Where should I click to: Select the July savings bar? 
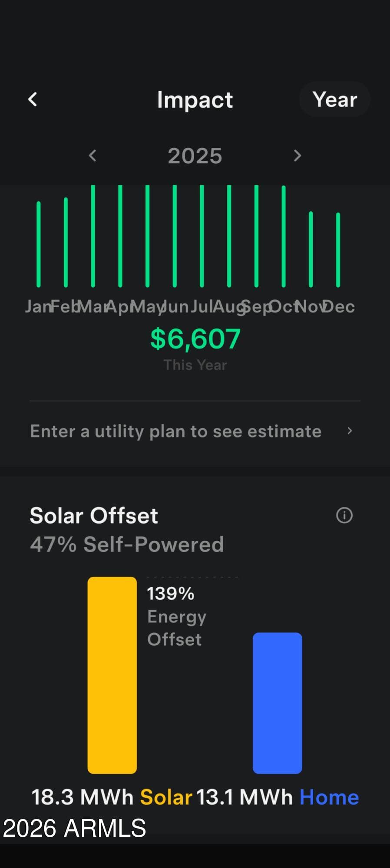pos(202,236)
